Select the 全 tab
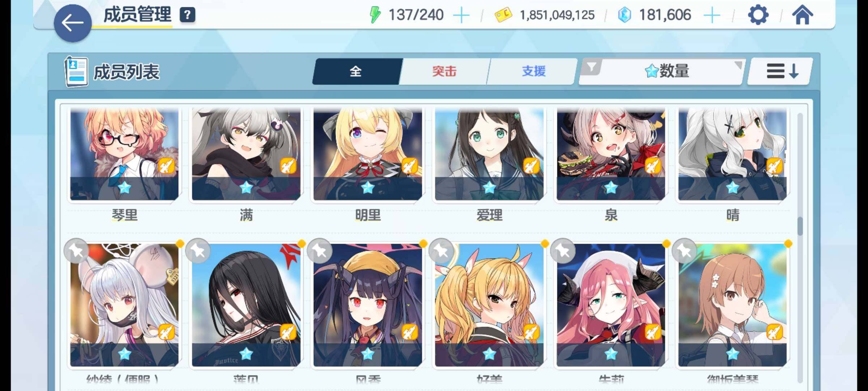 pyautogui.click(x=356, y=71)
